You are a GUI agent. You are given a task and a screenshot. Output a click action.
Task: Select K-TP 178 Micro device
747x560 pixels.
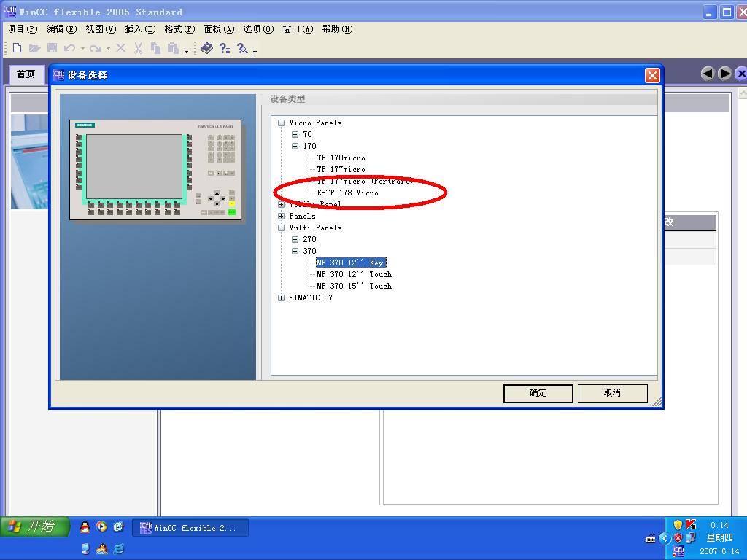[348, 192]
